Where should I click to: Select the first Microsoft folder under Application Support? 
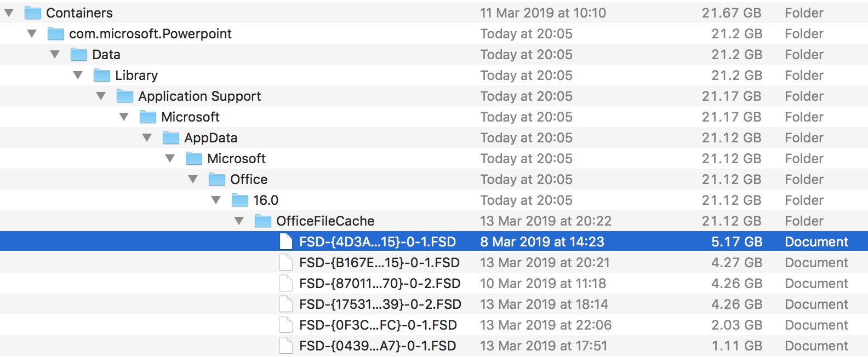tap(190, 117)
